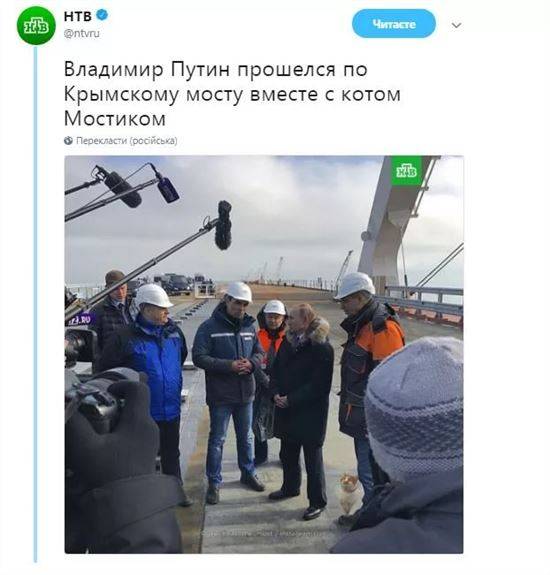The height and width of the screenshot is (575, 550).
Task: Open the tweet photo of bridge
Action: pos(264,354)
